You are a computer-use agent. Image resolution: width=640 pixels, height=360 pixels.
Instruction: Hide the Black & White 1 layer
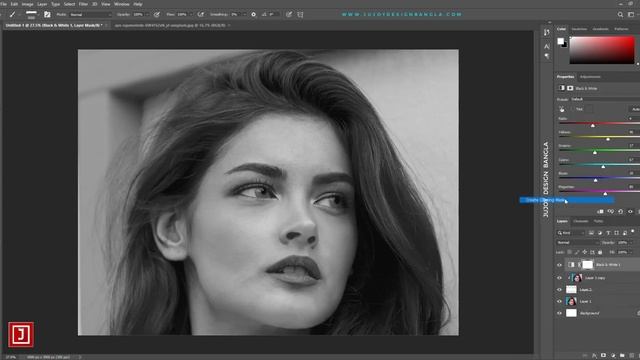click(560, 265)
